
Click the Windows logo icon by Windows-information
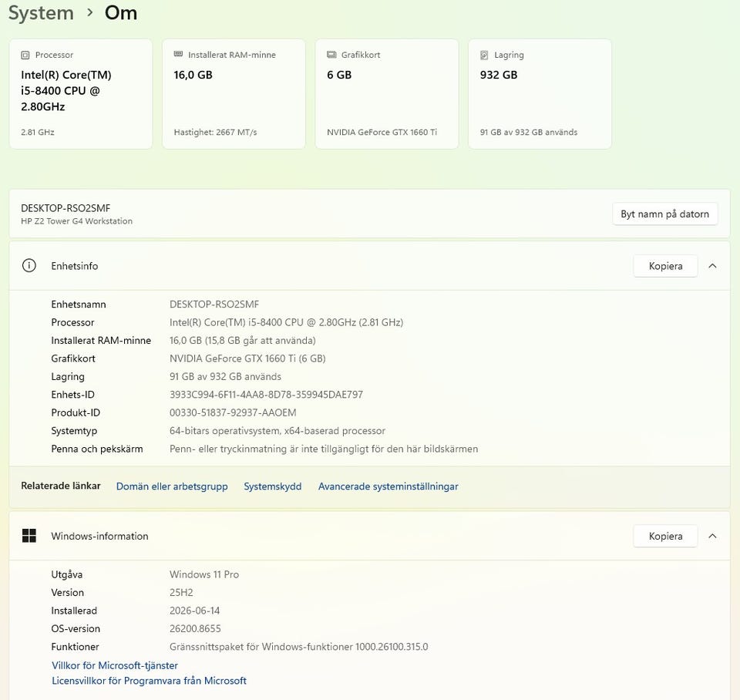pos(29,536)
